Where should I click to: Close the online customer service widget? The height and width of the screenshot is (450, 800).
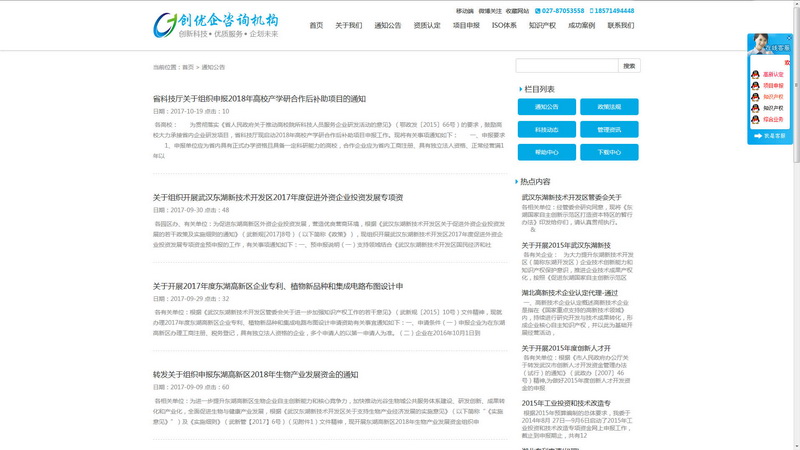tap(787, 38)
